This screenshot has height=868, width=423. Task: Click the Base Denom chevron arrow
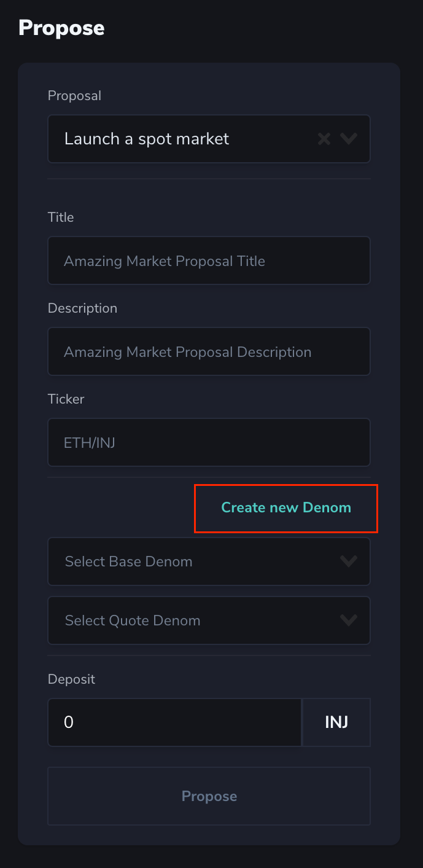349,561
